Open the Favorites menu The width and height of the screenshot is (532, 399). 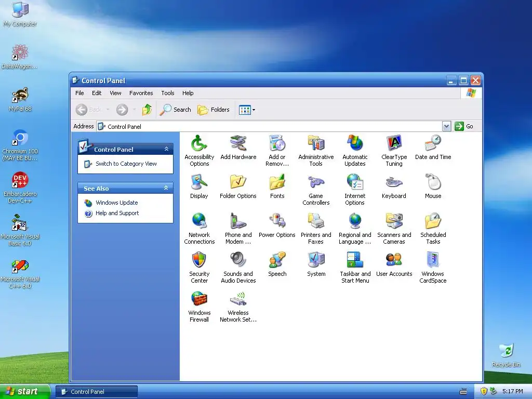[x=141, y=93]
